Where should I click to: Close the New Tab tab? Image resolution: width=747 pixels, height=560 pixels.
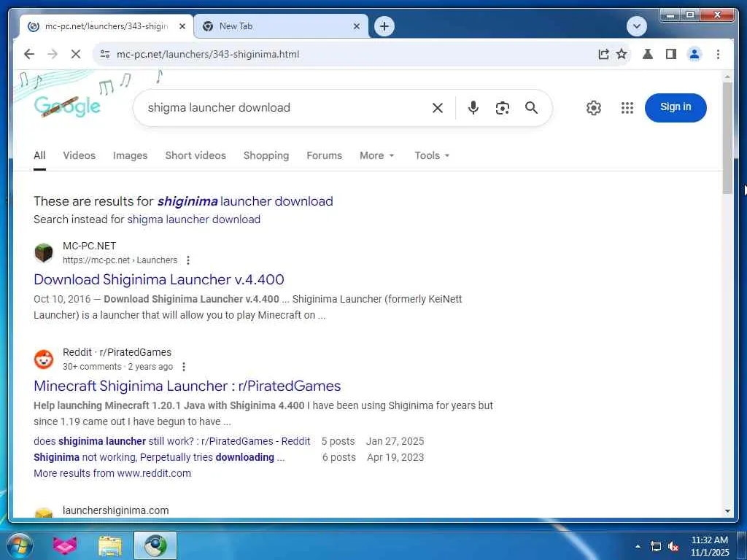coord(356,27)
